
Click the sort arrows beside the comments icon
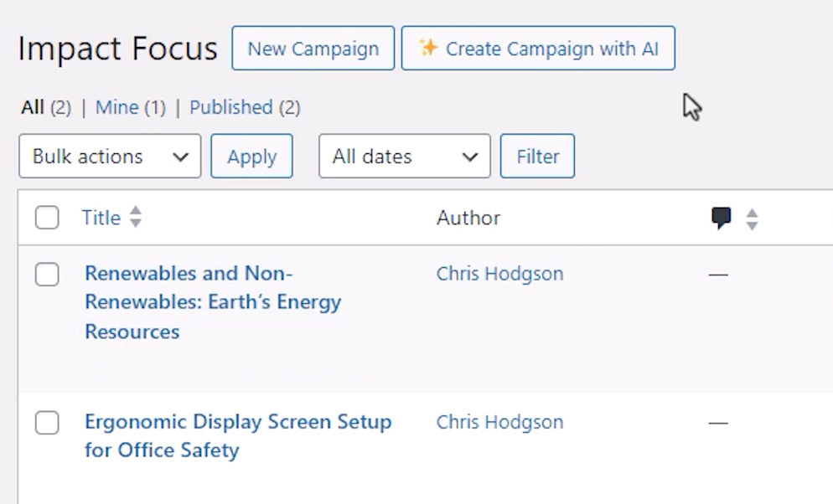(x=752, y=219)
